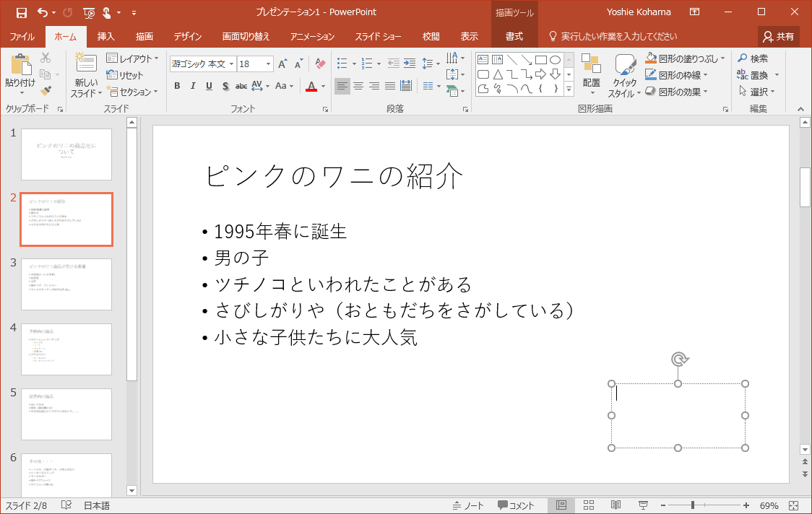Open the 挿入 ribbon tab
The image size is (812, 514).
[x=106, y=37]
